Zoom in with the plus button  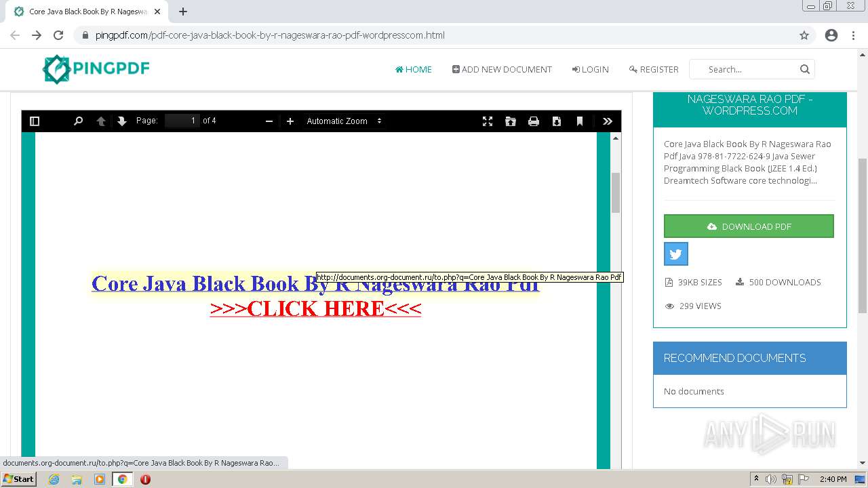290,121
